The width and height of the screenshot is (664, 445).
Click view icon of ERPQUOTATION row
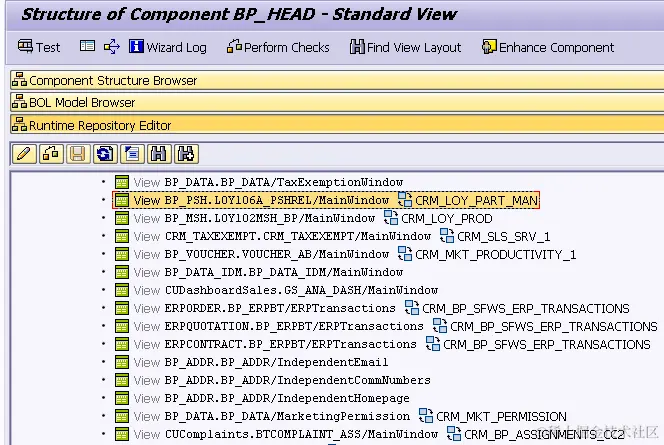click(x=122, y=326)
